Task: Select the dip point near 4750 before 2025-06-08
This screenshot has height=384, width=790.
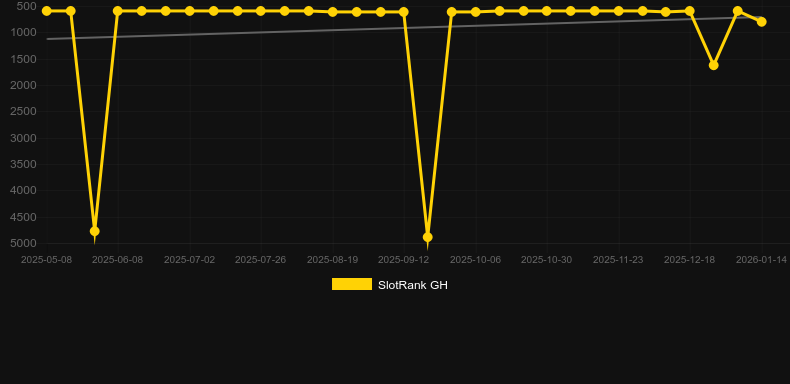Action: [95, 231]
